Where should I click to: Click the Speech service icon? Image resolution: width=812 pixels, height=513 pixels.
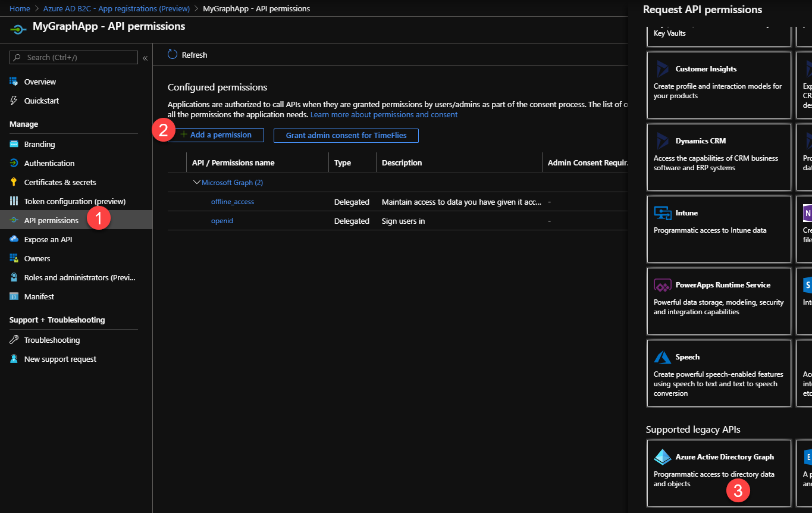(x=663, y=357)
